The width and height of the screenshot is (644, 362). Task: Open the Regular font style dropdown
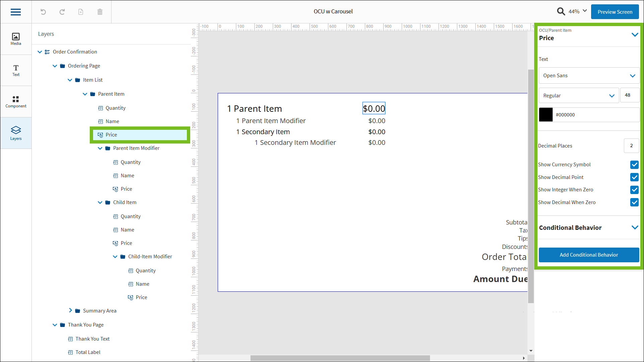[x=578, y=96]
